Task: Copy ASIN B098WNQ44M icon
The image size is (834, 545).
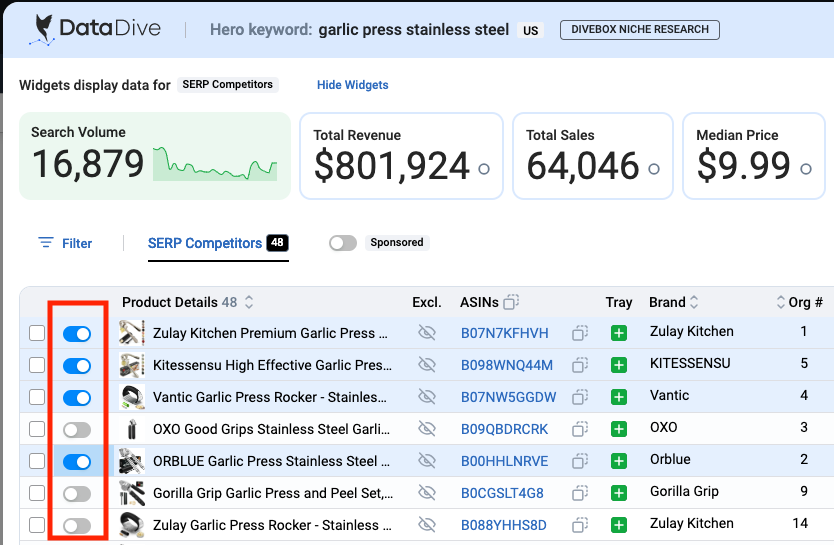Action: [x=580, y=365]
